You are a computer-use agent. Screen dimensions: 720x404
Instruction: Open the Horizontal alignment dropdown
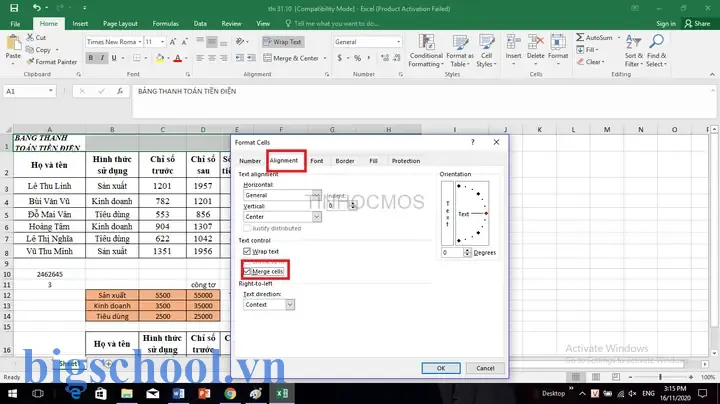(317, 195)
